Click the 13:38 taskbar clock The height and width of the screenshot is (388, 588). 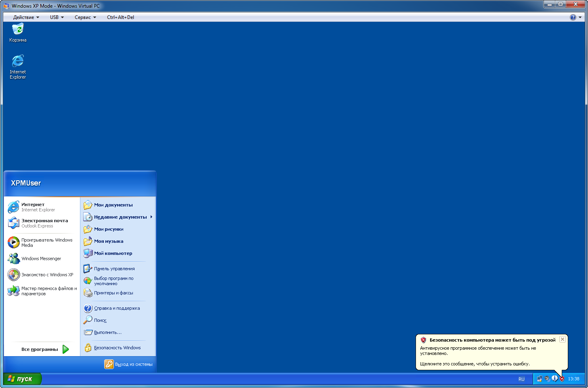click(573, 379)
